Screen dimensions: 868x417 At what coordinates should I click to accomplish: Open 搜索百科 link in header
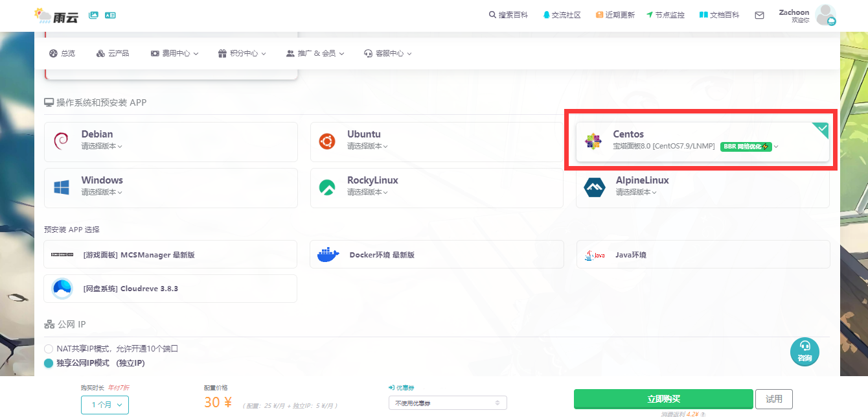pyautogui.click(x=508, y=15)
